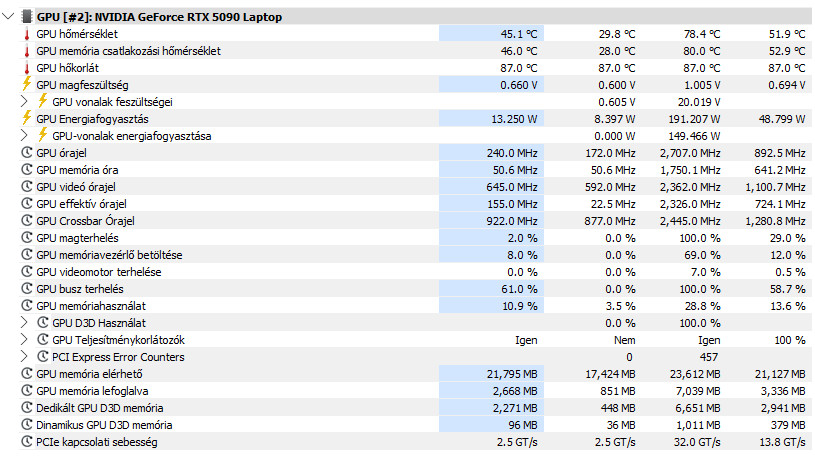815x458 pixels.
Task: Click clock icon beside GPU órajel
Action: click(27, 153)
